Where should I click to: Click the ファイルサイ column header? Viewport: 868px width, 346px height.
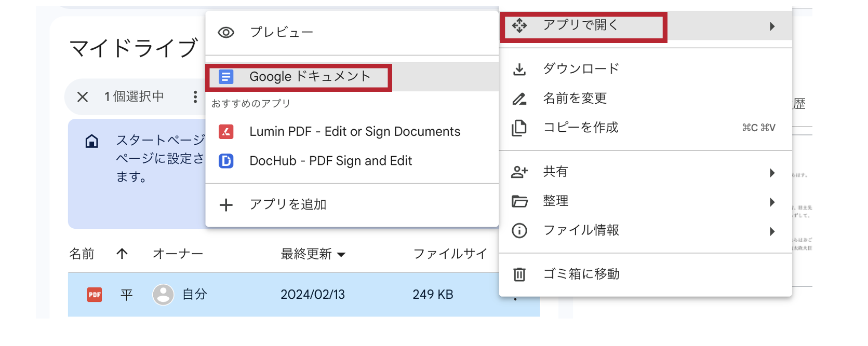click(x=450, y=254)
